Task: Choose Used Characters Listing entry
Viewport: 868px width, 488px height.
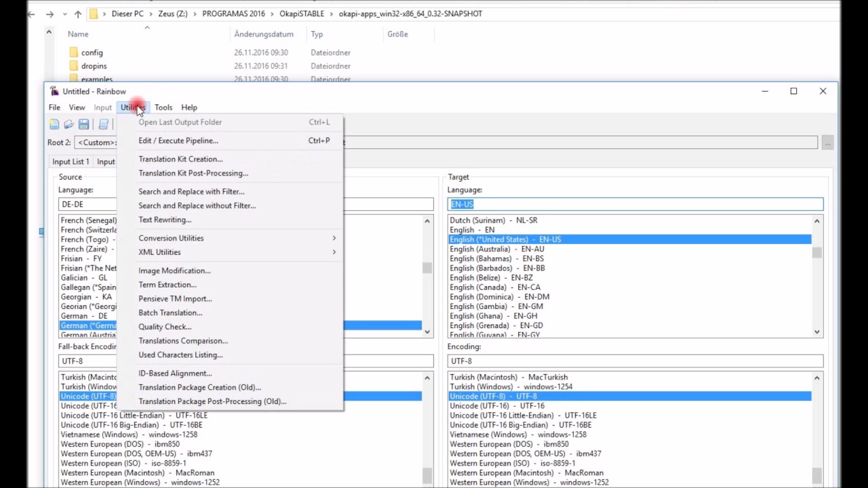Action: point(231,354)
